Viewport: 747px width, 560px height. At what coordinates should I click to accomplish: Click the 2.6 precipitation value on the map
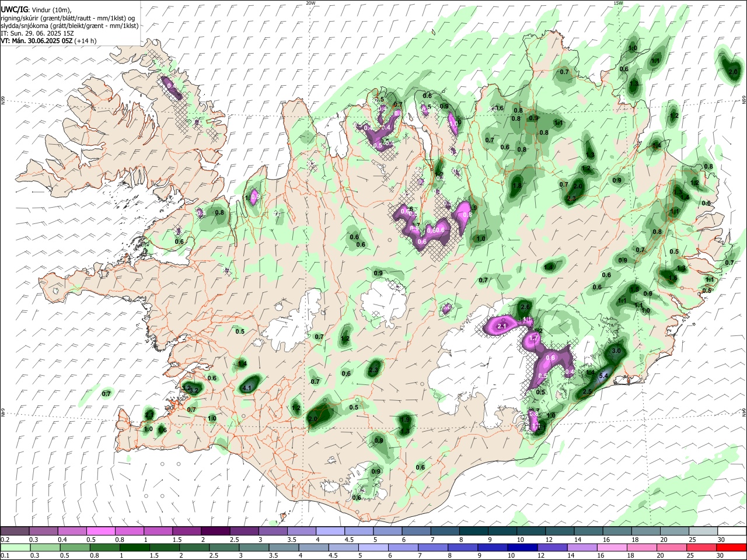coord(525,307)
